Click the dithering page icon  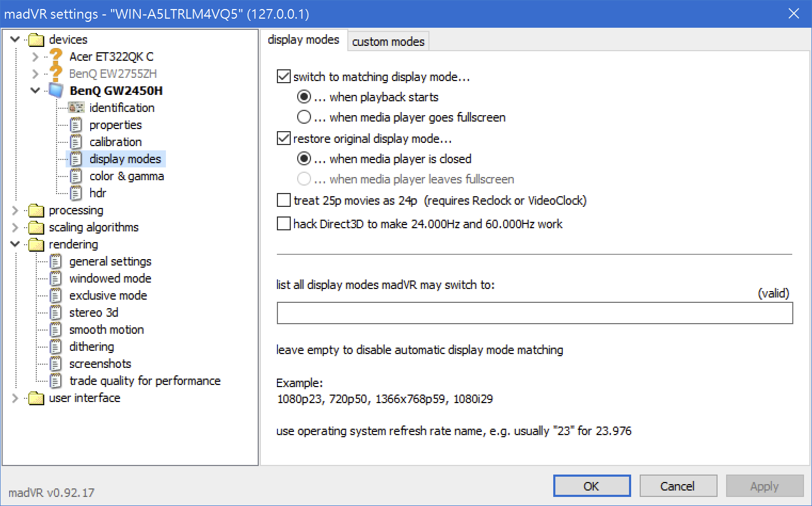pyautogui.click(x=56, y=347)
